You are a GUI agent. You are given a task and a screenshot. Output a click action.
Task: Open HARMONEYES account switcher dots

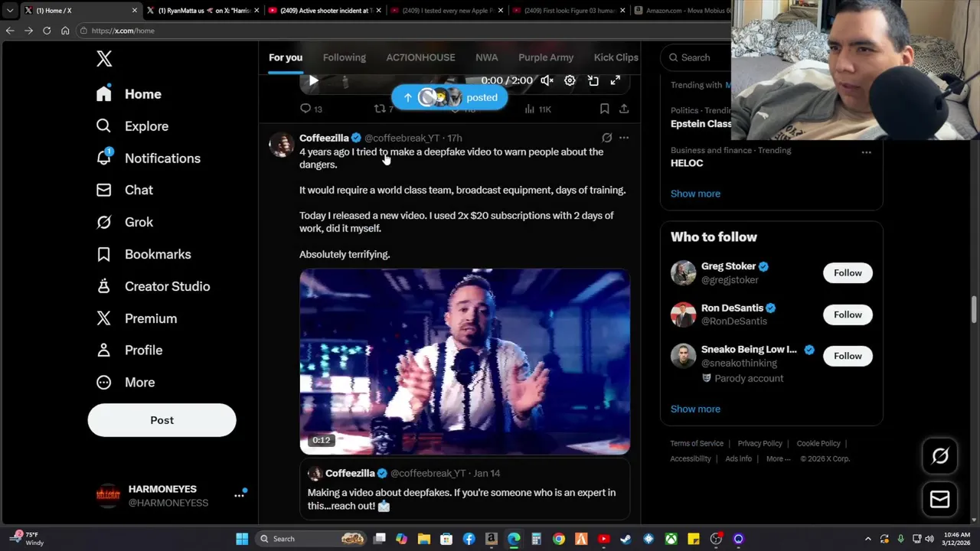pos(239,495)
